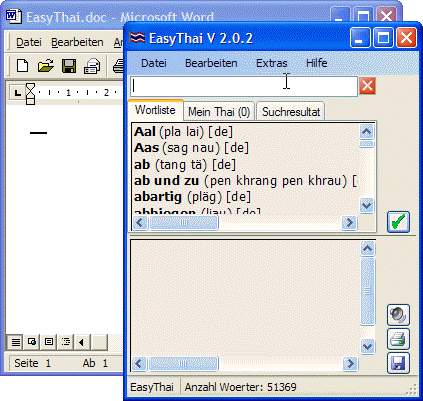
Task: Select word entry ab (tang tä)
Action: tap(185, 164)
